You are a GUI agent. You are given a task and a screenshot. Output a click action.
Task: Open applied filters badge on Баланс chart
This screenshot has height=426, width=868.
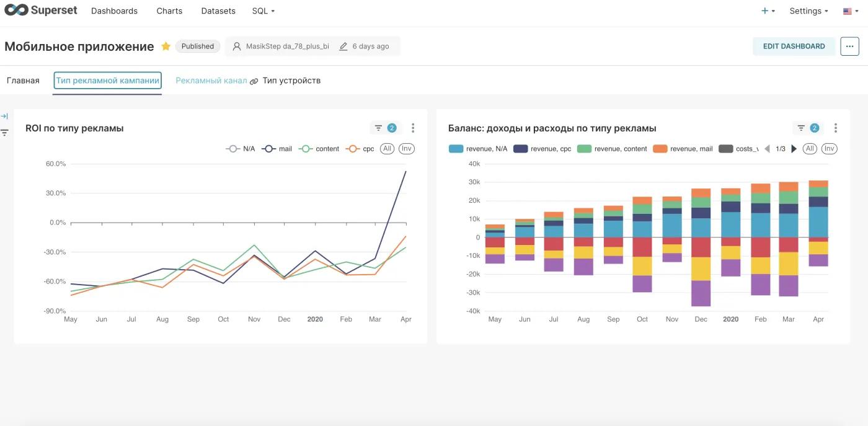tap(808, 128)
